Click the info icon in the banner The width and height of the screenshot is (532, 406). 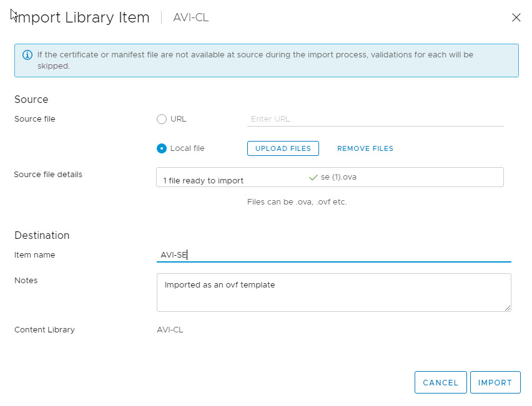point(27,55)
